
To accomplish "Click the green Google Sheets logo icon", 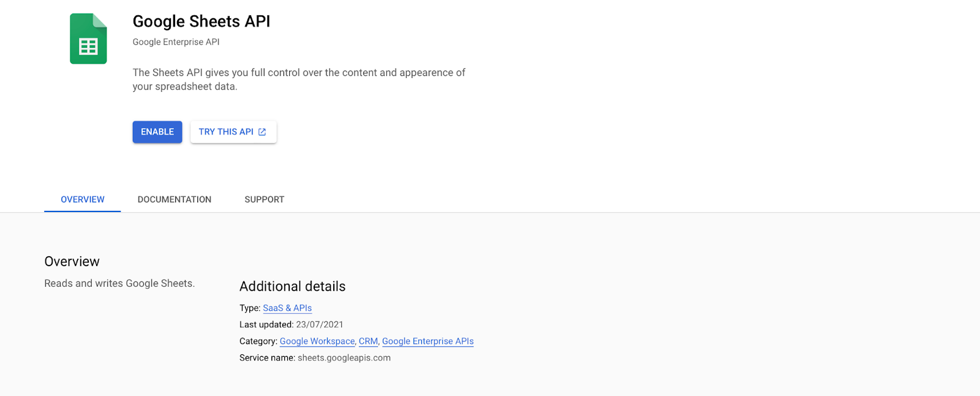I will [88, 39].
